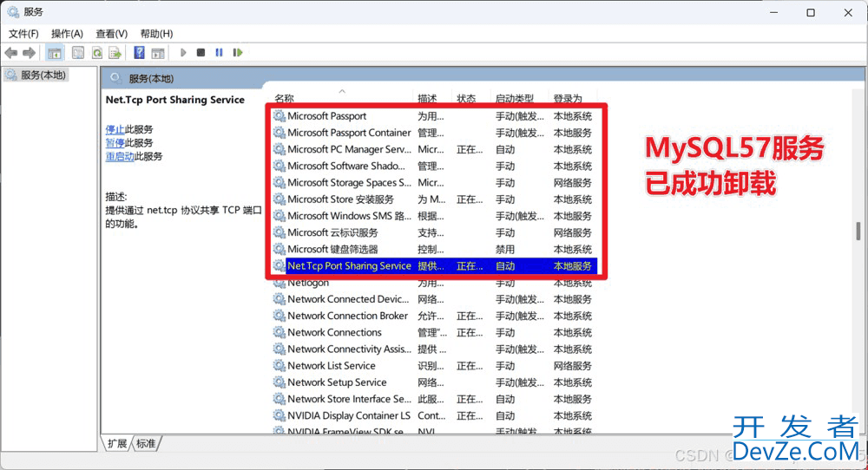Click the Forward arrow in the toolbar
Image resolution: width=868 pixels, height=470 pixels.
(29, 53)
